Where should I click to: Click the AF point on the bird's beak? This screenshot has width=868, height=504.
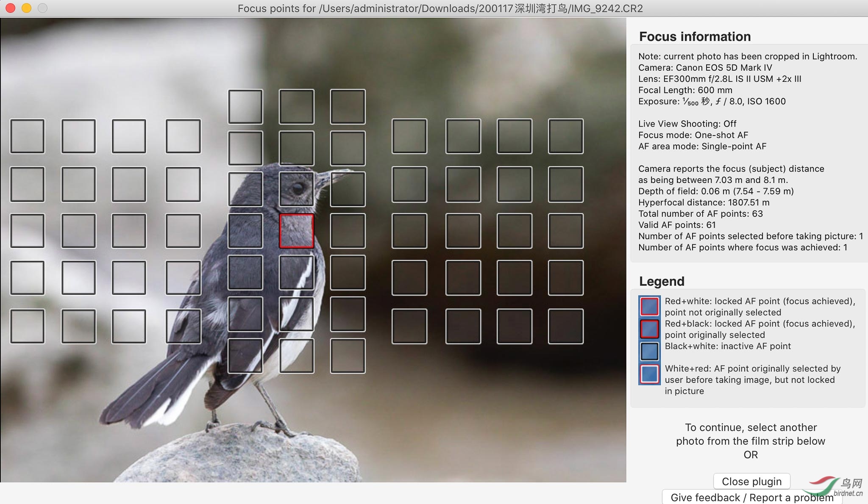[348, 189]
